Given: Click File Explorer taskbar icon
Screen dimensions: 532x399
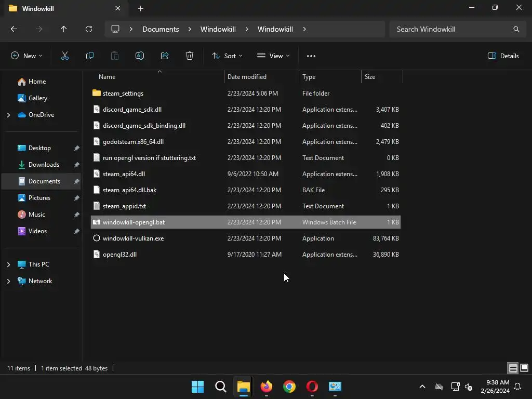Looking at the screenshot, I should (x=243, y=387).
